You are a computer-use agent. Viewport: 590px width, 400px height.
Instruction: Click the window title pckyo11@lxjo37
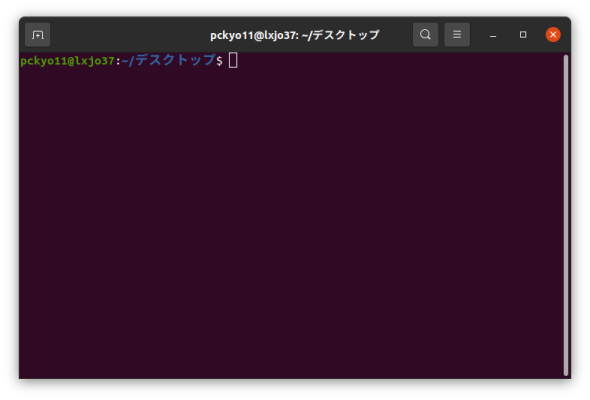254,35
